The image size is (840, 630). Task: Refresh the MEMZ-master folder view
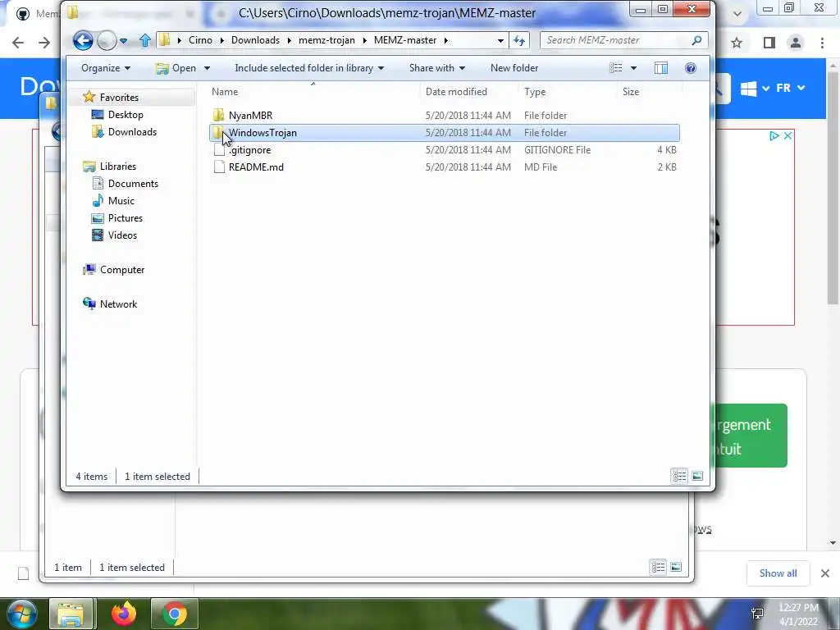(519, 40)
